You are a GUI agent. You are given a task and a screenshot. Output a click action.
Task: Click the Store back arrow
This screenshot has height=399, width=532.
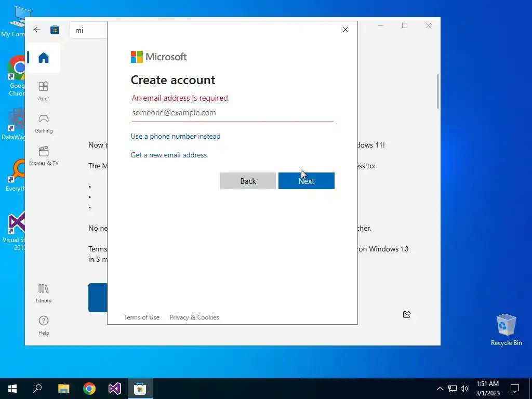click(x=37, y=30)
